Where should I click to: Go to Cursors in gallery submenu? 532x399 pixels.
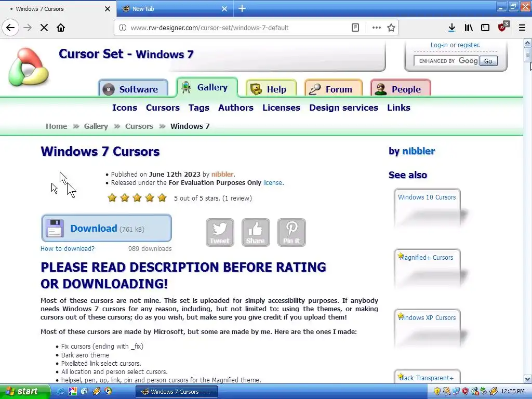[163, 108]
